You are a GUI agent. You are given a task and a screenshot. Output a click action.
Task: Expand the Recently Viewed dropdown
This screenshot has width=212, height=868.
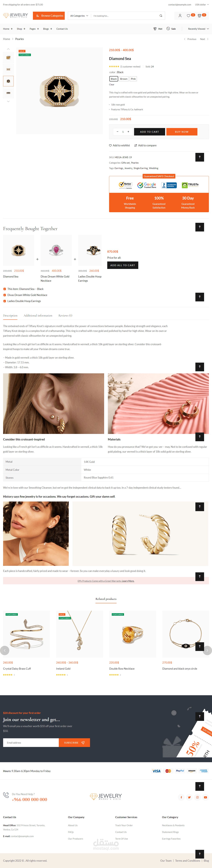click(198, 29)
